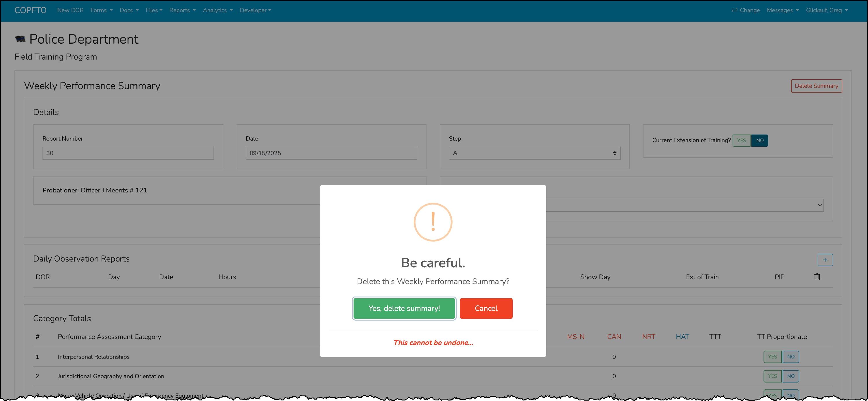Image resolution: width=868 pixels, height=401 pixels.
Task: Click the plus icon to add DOR
Action: coord(825,260)
